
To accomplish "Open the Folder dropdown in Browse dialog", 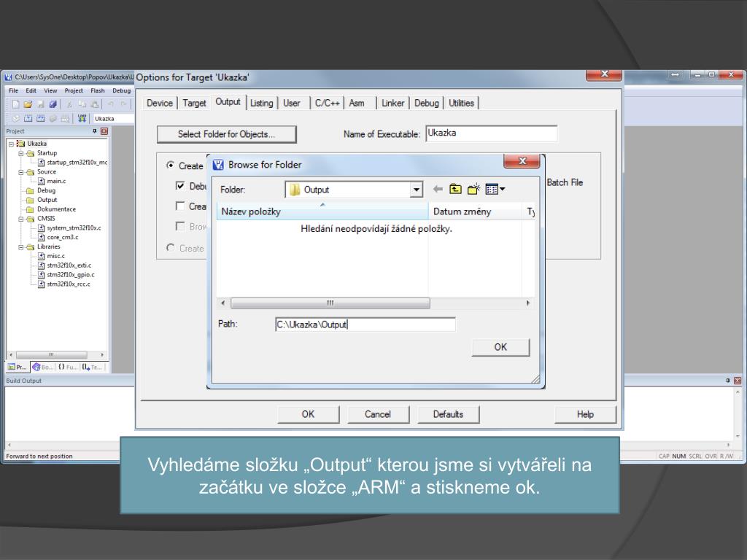I will point(417,190).
